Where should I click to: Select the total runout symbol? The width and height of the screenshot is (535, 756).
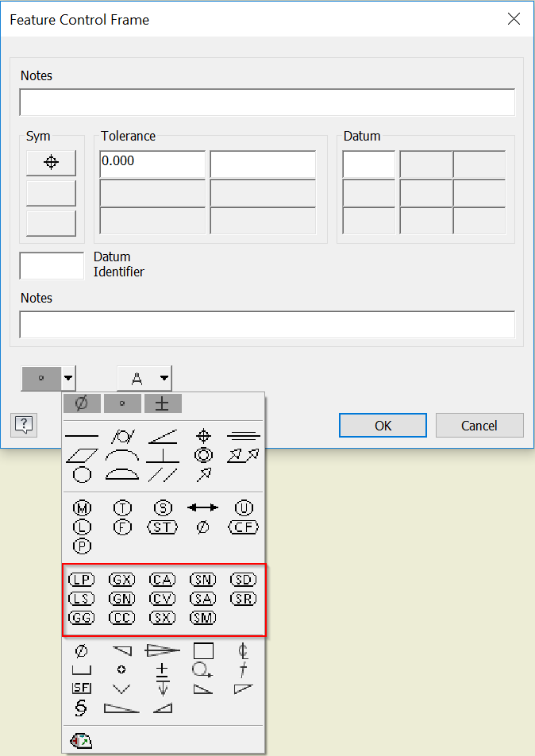pyautogui.click(x=244, y=454)
